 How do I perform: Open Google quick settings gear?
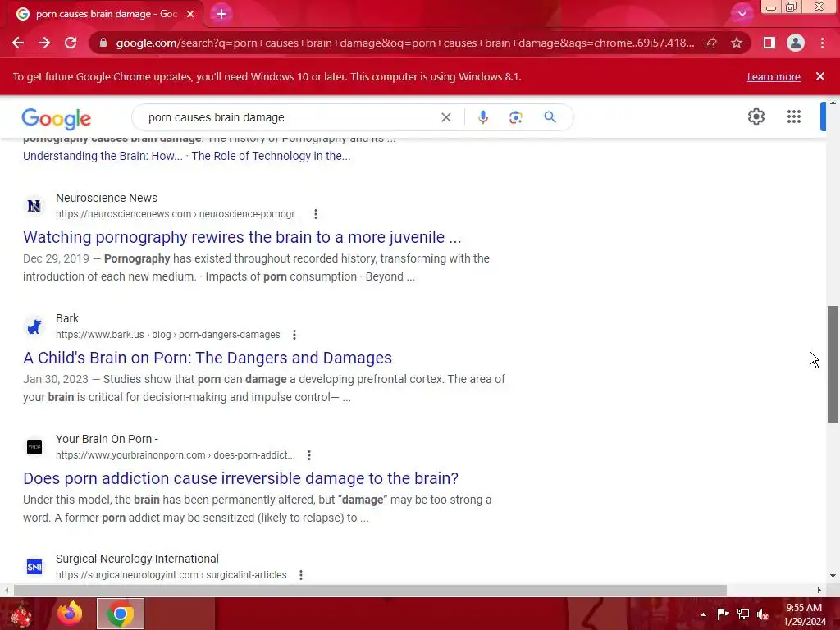(x=756, y=116)
